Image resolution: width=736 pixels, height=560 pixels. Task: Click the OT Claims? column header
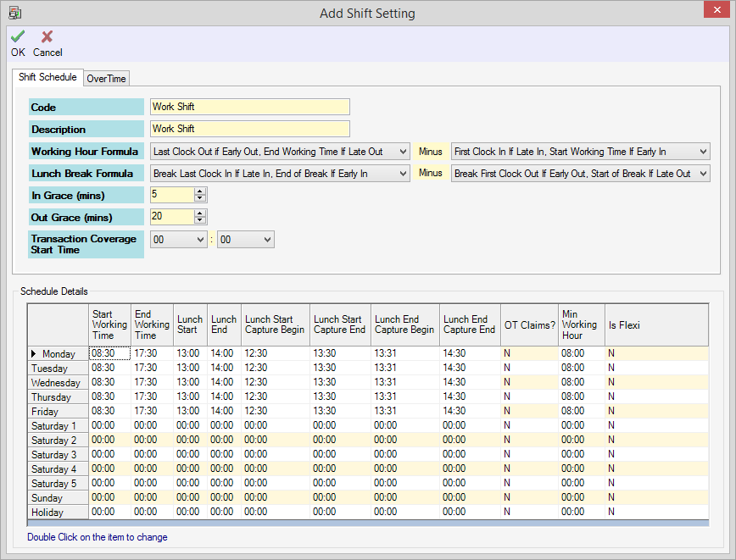pyautogui.click(x=529, y=324)
